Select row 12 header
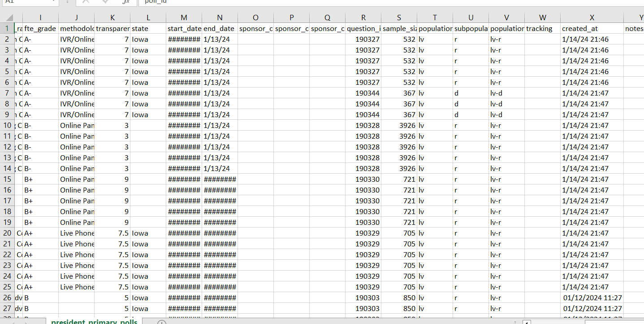Viewport: 644px width, 324px height. (7, 147)
